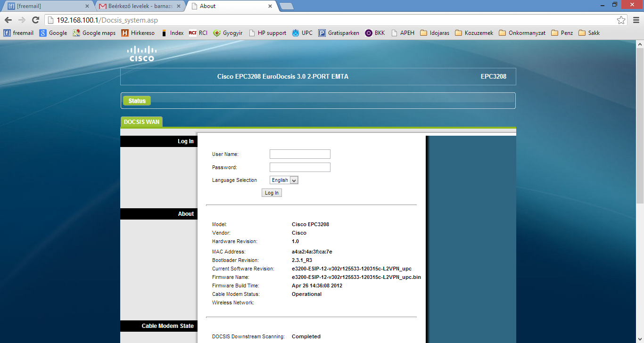This screenshot has height=343, width=644.
Task: Bookmark this page with the star icon
Action: pos(621,20)
